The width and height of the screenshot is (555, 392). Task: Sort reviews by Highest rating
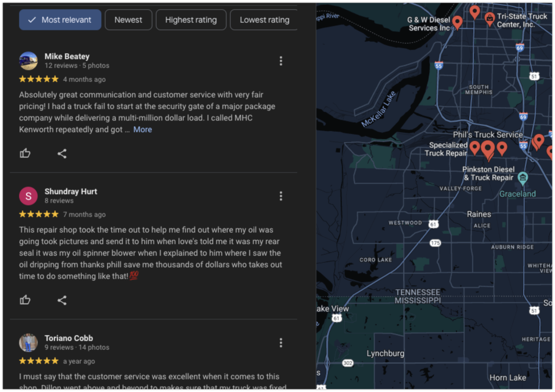(x=191, y=20)
